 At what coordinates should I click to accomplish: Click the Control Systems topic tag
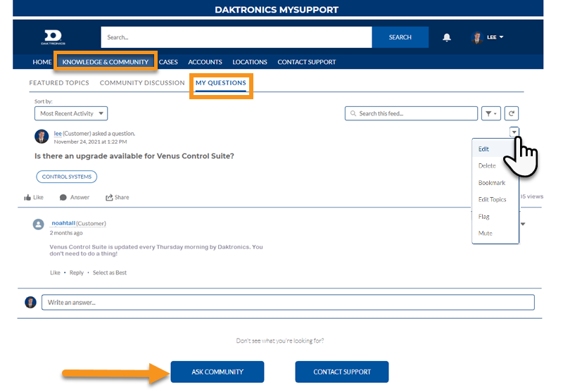66,177
